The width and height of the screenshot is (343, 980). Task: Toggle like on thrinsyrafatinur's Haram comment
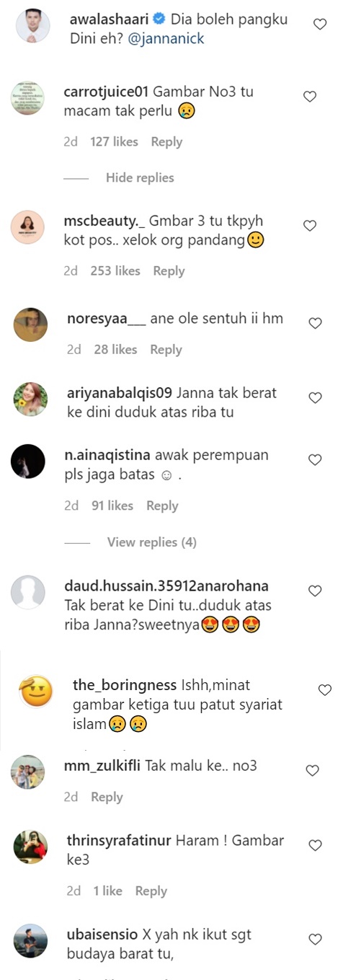pyautogui.click(x=315, y=845)
